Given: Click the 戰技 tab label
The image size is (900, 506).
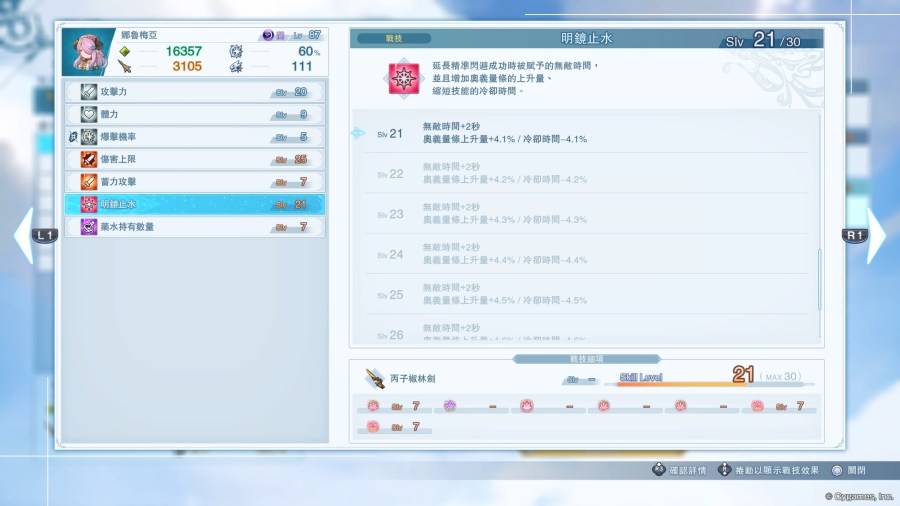Looking at the screenshot, I should coord(394,38).
